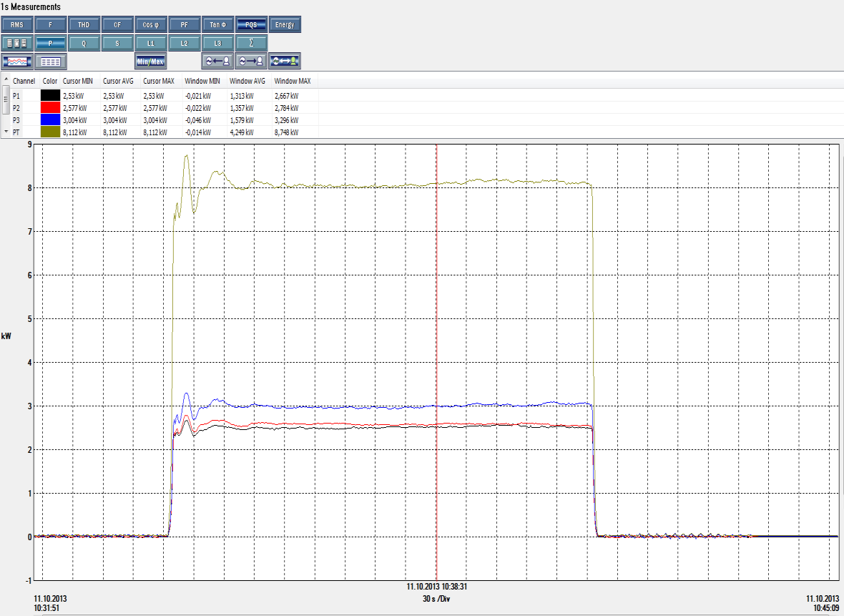Screen dimensions: 844x616
Task: Click the Window MAX column header
Action: point(293,81)
